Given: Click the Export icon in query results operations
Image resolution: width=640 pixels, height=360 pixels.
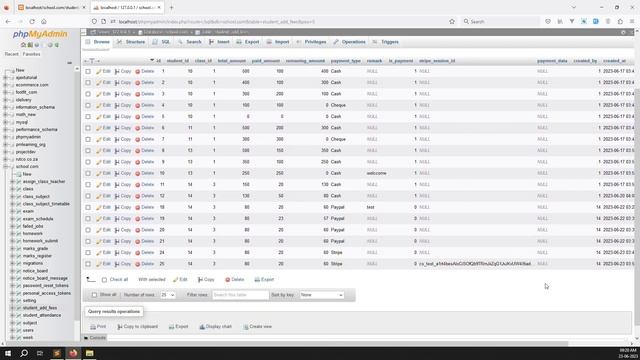Looking at the screenshot, I should point(171,327).
